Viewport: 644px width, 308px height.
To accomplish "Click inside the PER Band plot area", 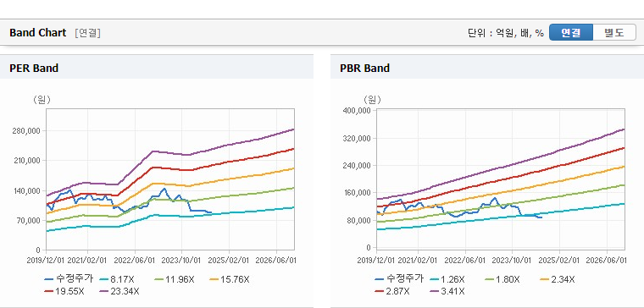I will coord(170,179).
